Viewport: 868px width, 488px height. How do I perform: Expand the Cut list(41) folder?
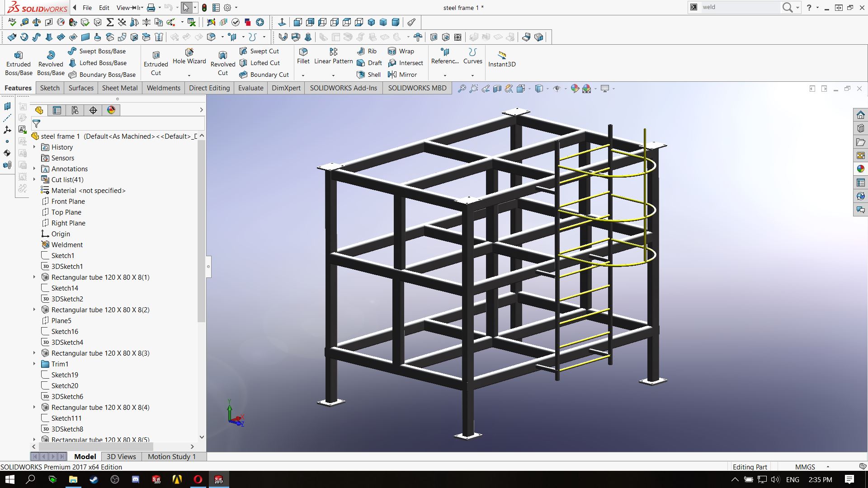click(x=34, y=179)
